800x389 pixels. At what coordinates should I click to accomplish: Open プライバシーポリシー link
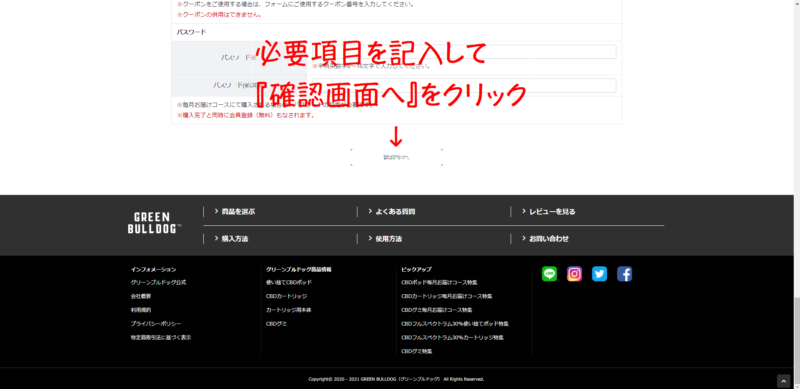point(156,324)
